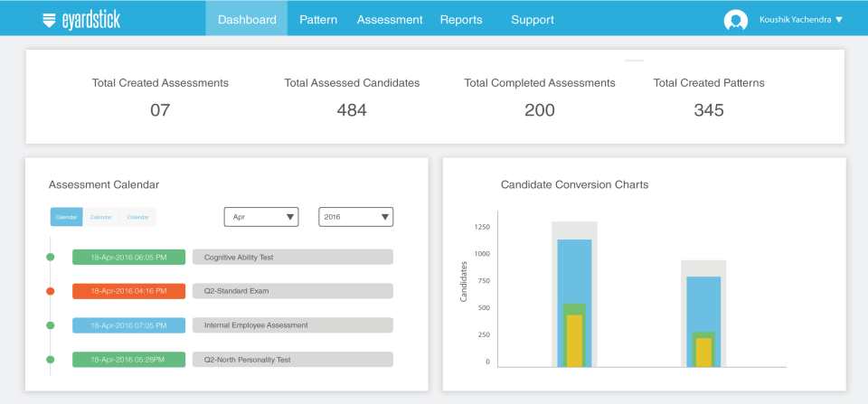Image resolution: width=868 pixels, height=404 pixels.
Task: Open the Apr month dropdown
Action: pyautogui.click(x=261, y=217)
